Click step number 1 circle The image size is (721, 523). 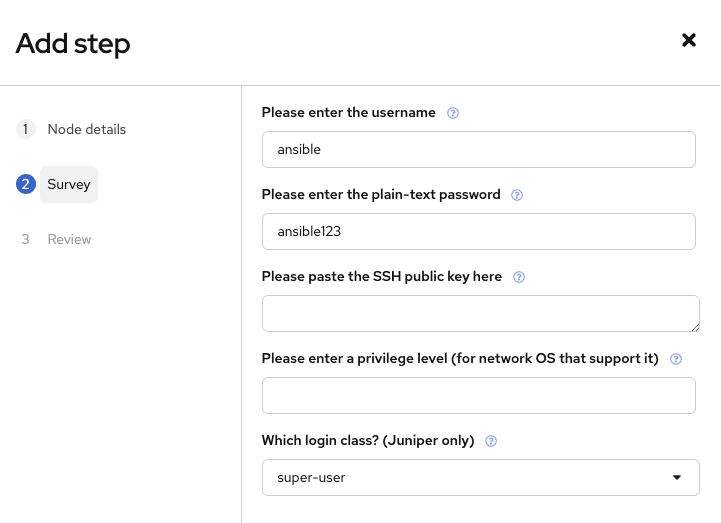26,129
